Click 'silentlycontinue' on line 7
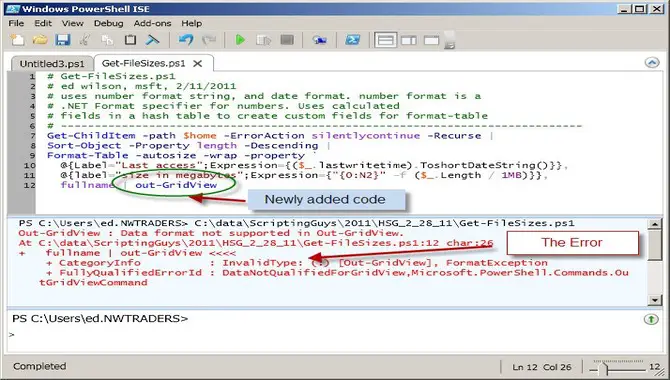 click(366, 136)
